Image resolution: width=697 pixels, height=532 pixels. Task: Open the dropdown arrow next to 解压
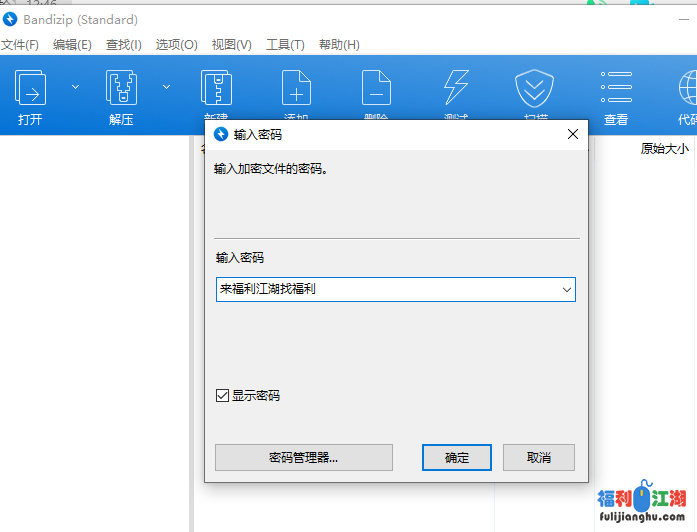pyautogui.click(x=166, y=87)
